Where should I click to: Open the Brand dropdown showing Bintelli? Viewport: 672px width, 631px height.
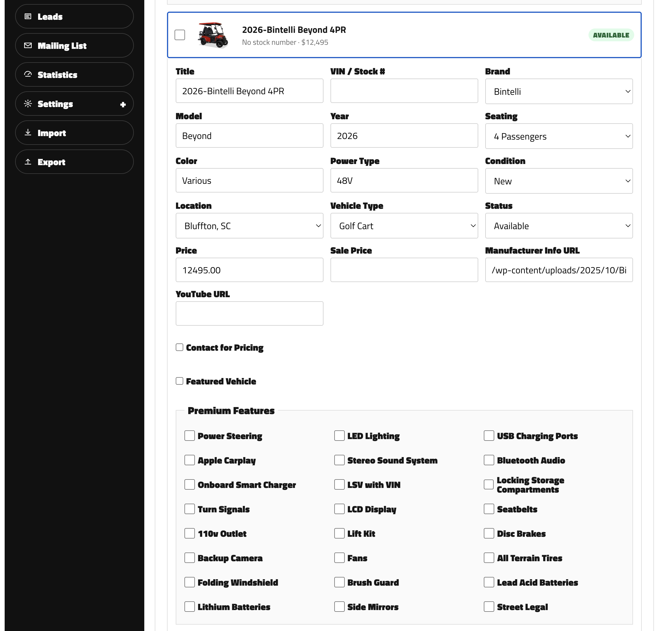(x=559, y=91)
